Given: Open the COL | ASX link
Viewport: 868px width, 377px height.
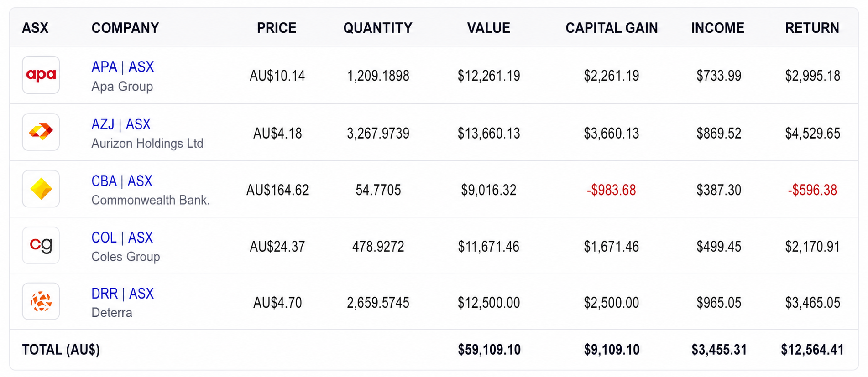Looking at the screenshot, I should (122, 238).
